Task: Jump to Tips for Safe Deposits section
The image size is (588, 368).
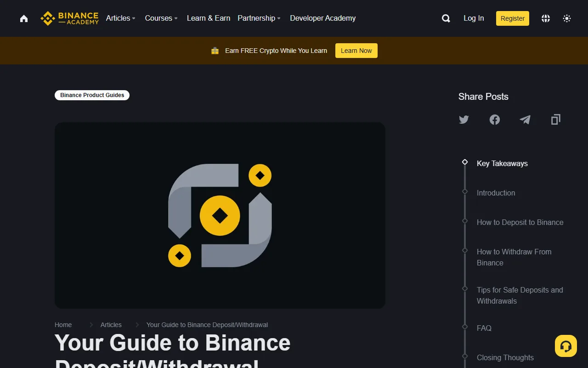Action: [x=520, y=295]
